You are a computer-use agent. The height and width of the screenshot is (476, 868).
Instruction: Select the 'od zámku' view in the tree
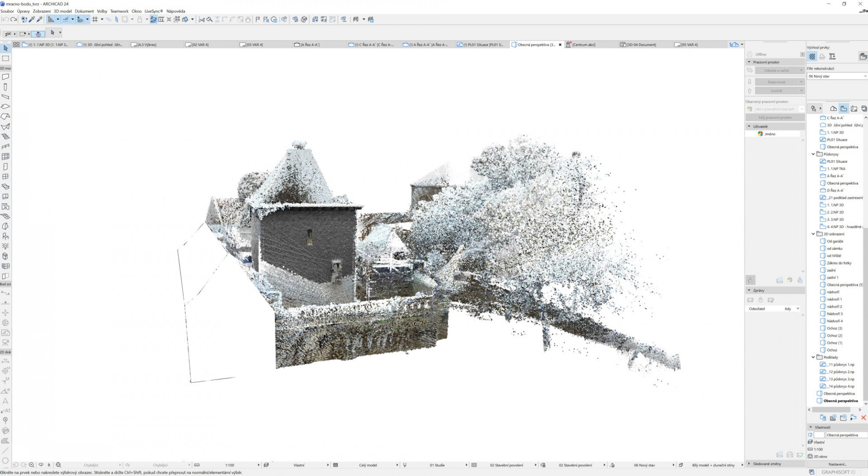coord(835,248)
